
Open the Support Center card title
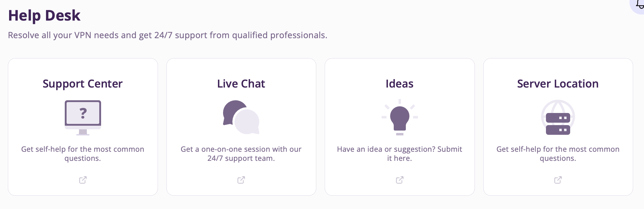(x=83, y=84)
